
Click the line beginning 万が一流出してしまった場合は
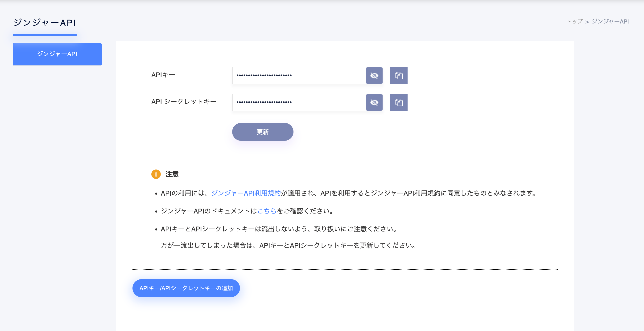pyautogui.click(x=289, y=245)
